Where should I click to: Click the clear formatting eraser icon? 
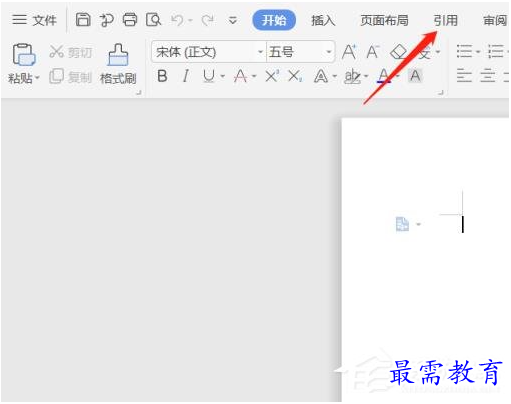point(398,52)
